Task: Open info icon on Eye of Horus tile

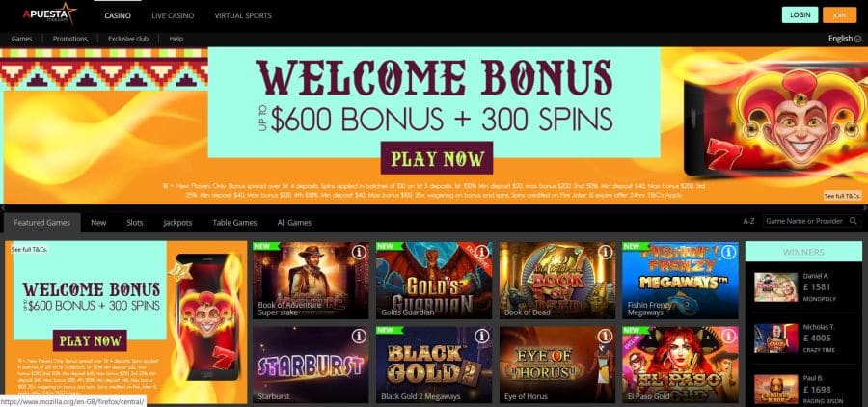Action: (606, 337)
